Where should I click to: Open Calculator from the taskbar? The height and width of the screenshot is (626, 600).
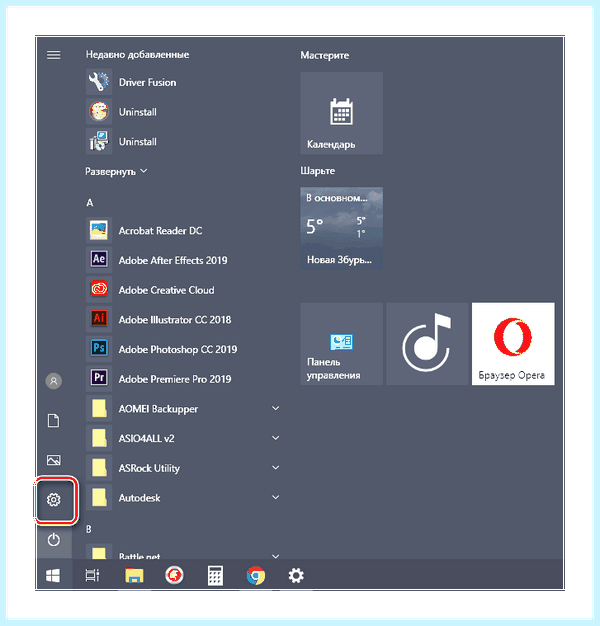coord(215,575)
